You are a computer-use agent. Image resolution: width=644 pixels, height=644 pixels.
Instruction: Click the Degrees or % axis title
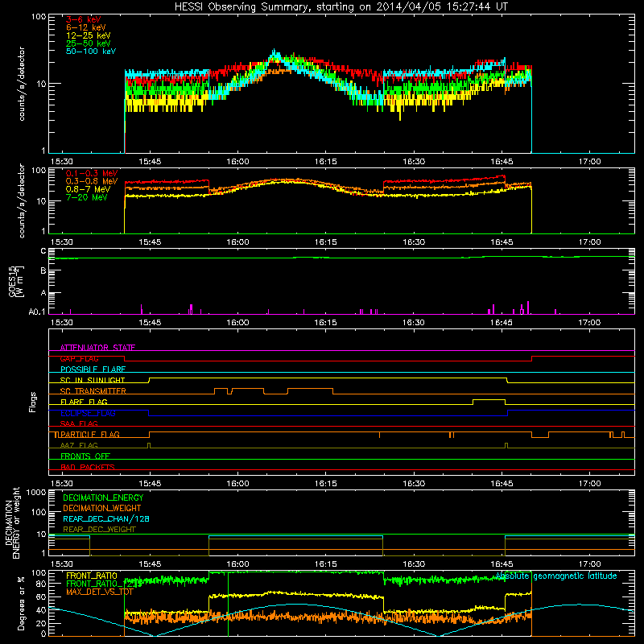click(21, 603)
